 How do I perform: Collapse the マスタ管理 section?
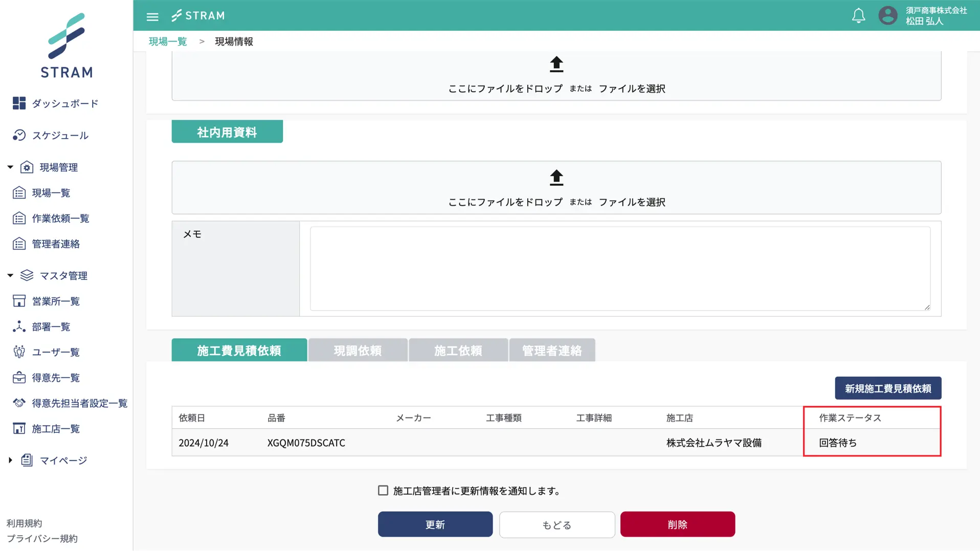pyautogui.click(x=9, y=275)
